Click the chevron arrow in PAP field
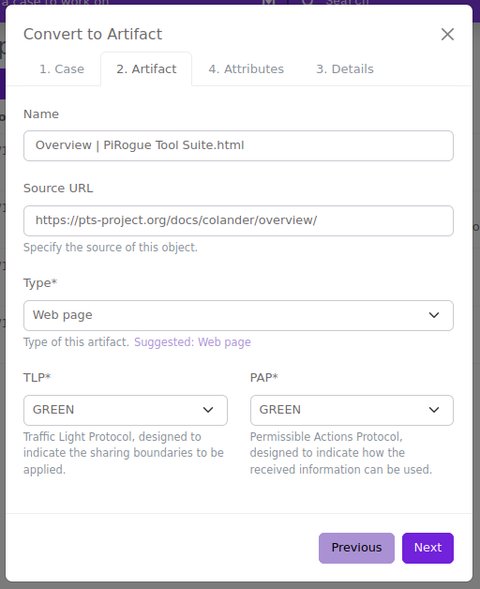 (x=434, y=410)
